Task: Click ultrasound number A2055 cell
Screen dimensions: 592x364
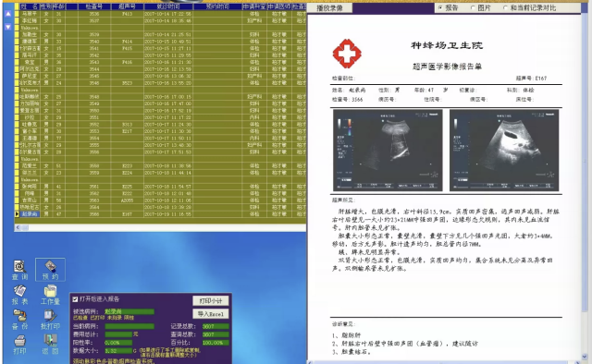Action: (x=127, y=200)
